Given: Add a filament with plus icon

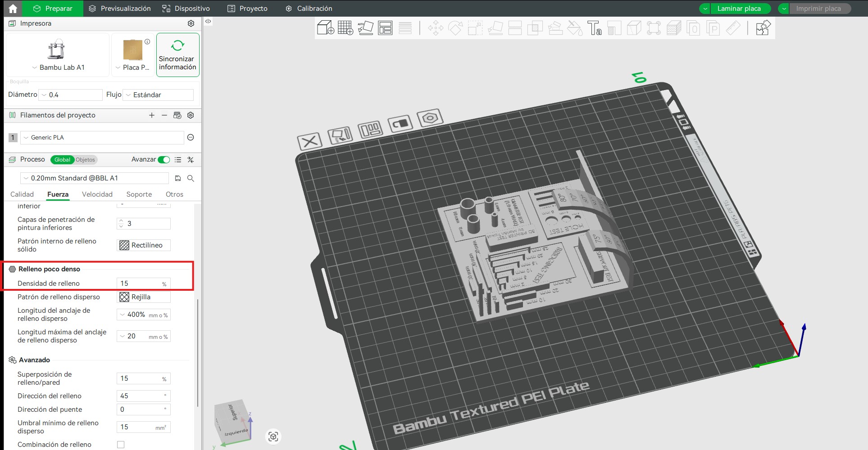Looking at the screenshot, I should [x=152, y=115].
